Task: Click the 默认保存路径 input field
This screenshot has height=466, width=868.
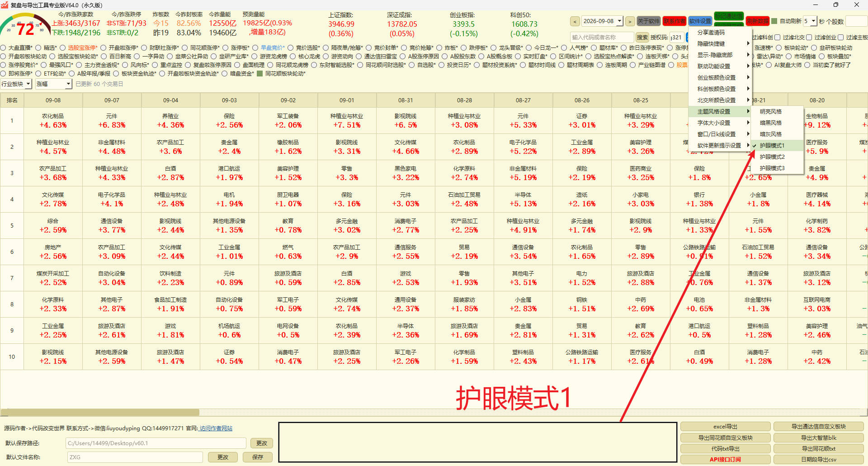Action: 156,443
